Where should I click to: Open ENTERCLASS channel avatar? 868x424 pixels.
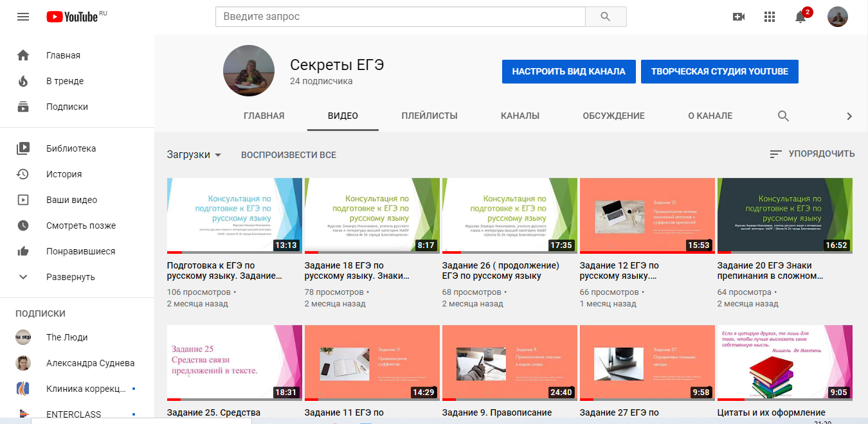[23, 414]
